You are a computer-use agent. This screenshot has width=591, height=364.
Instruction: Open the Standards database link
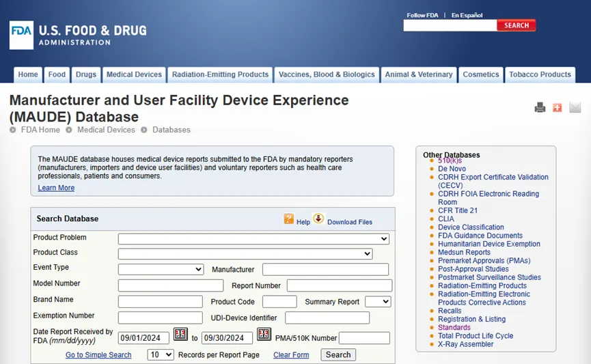(x=454, y=327)
